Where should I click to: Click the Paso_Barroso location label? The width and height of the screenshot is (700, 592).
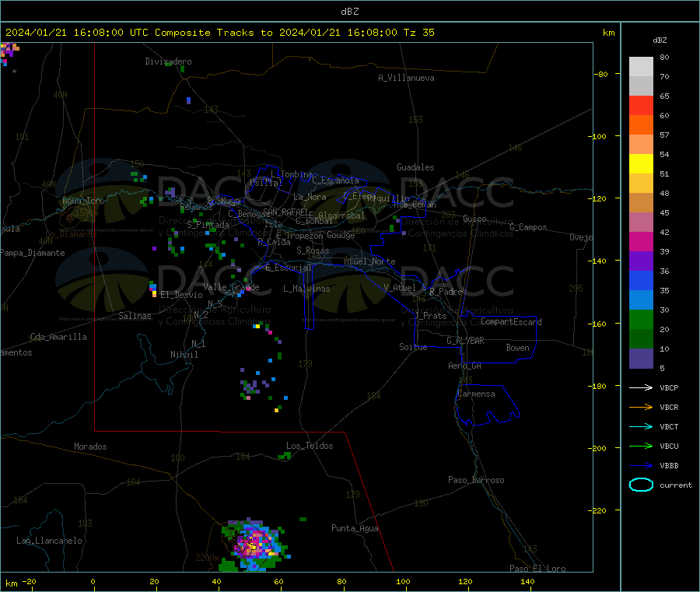(x=476, y=480)
